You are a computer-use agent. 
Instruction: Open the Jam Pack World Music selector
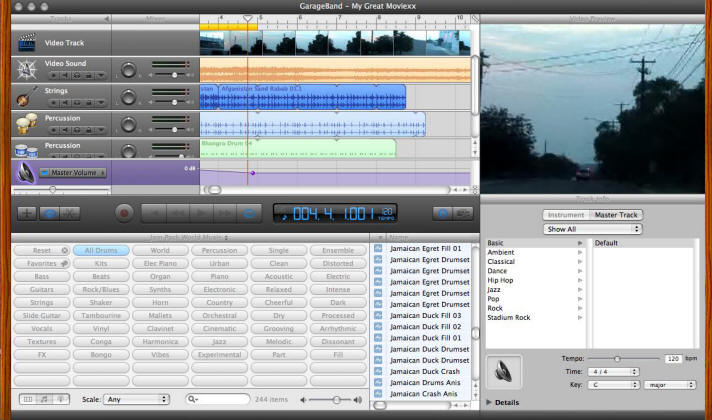pos(188,237)
